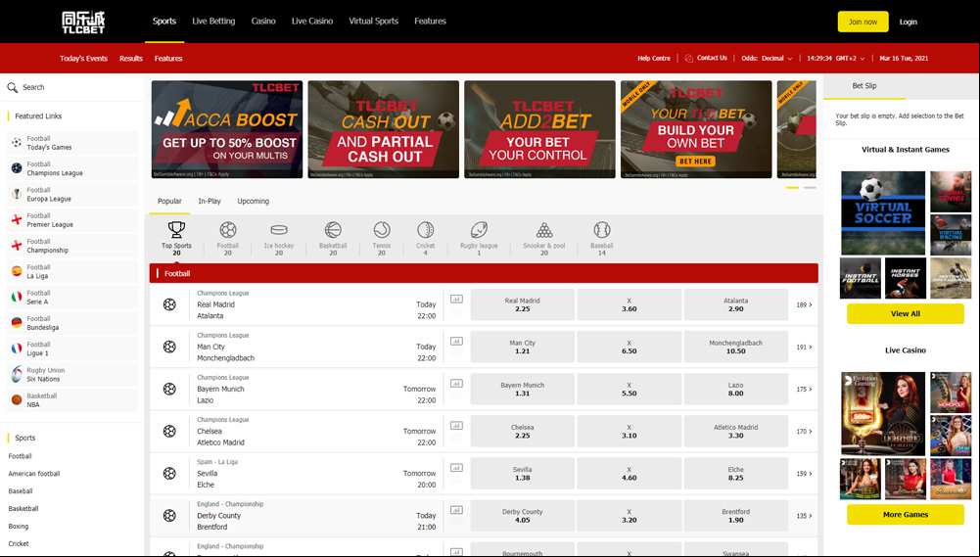This screenshot has width=980, height=557.
Task: Open the Casino menu item
Action: [263, 22]
